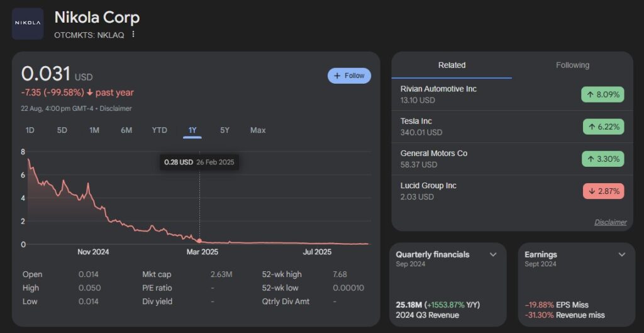Screen dimensions: 644x333
Task: Switch chart to 1M range
Action: click(x=94, y=130)
